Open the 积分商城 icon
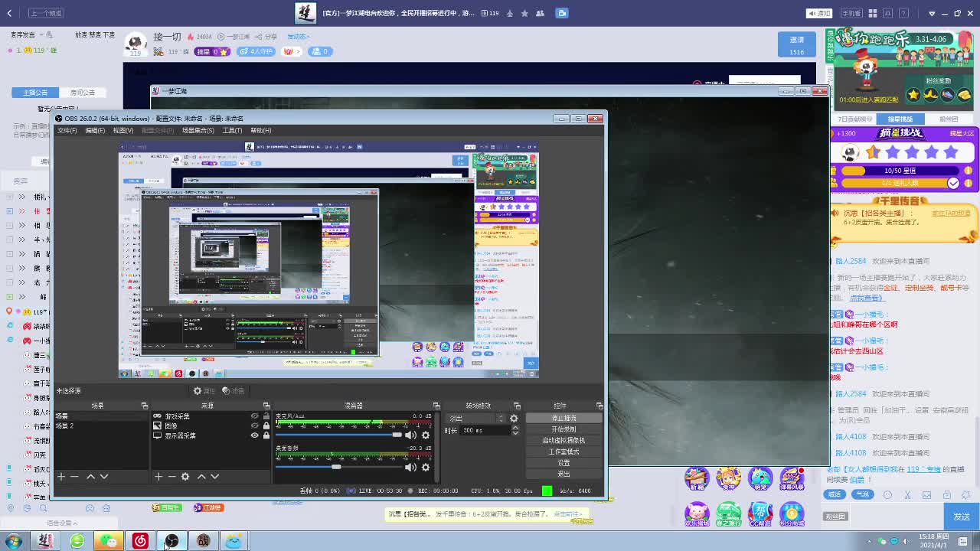 [x=792, y=514]
